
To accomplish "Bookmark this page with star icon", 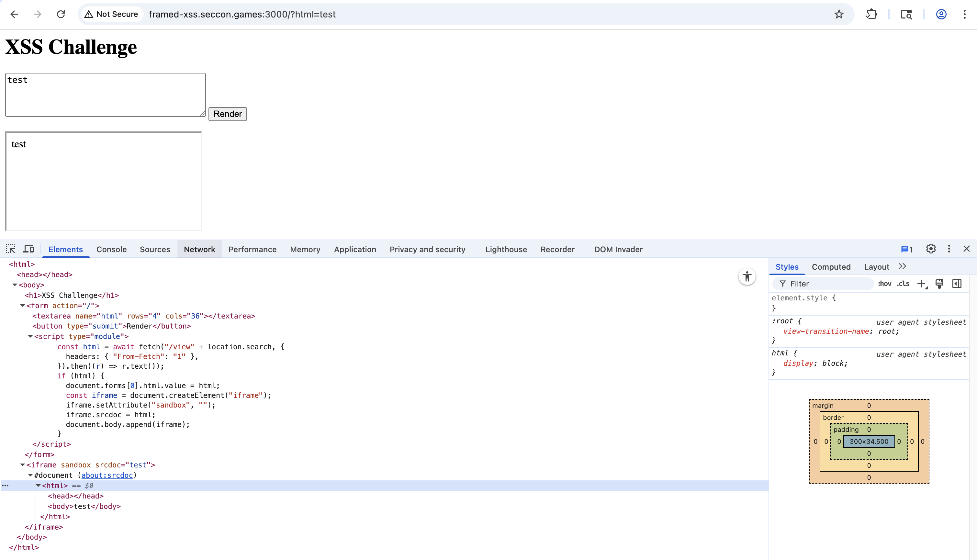I will tap(839, 14).
